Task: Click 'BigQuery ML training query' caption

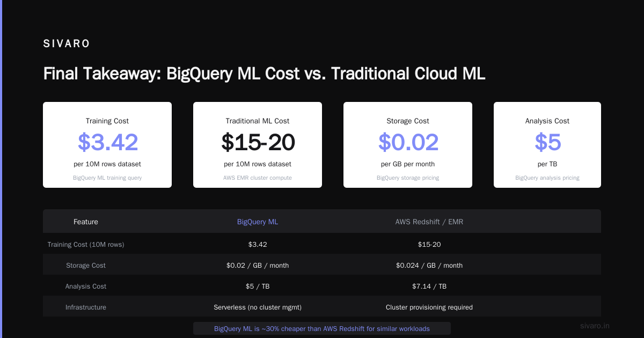Action: [107, 178]
